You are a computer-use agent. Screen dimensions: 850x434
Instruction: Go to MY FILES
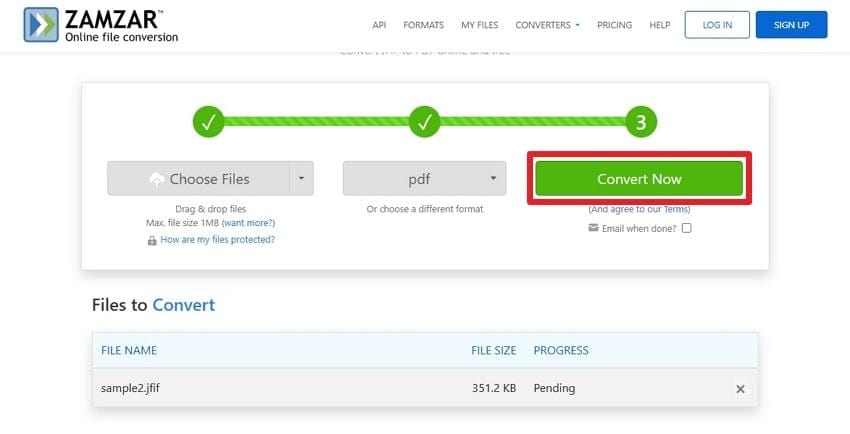pos(479,25)
